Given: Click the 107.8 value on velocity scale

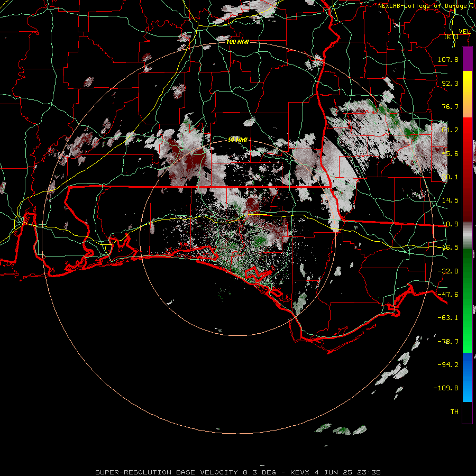Looking at the screenshot, I should pyautogui.click(x=448, y=59).
